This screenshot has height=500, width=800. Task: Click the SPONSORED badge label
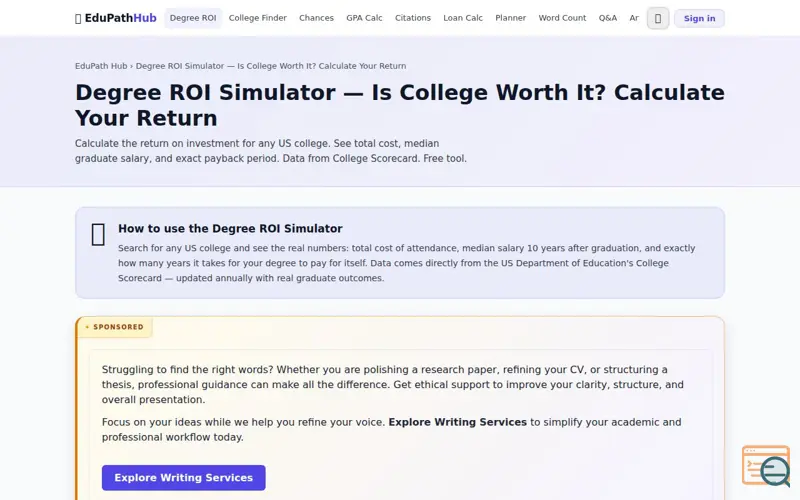(x=115, y=327)
